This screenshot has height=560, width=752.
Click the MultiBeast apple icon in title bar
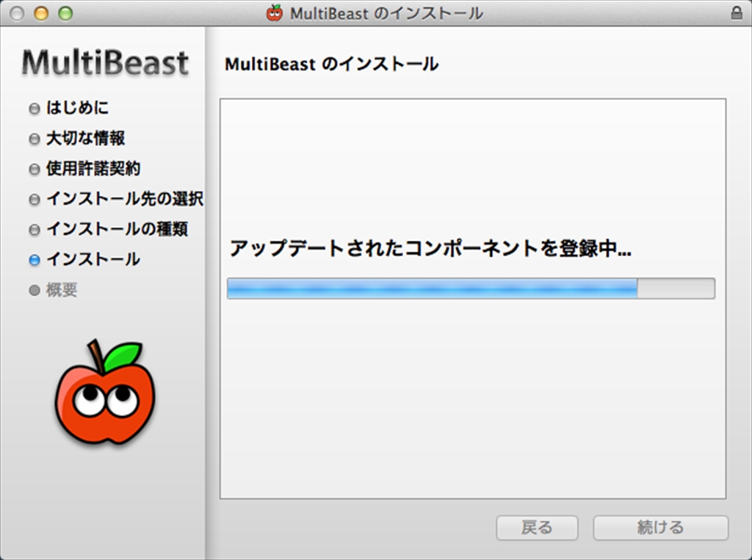click(275, 13)
